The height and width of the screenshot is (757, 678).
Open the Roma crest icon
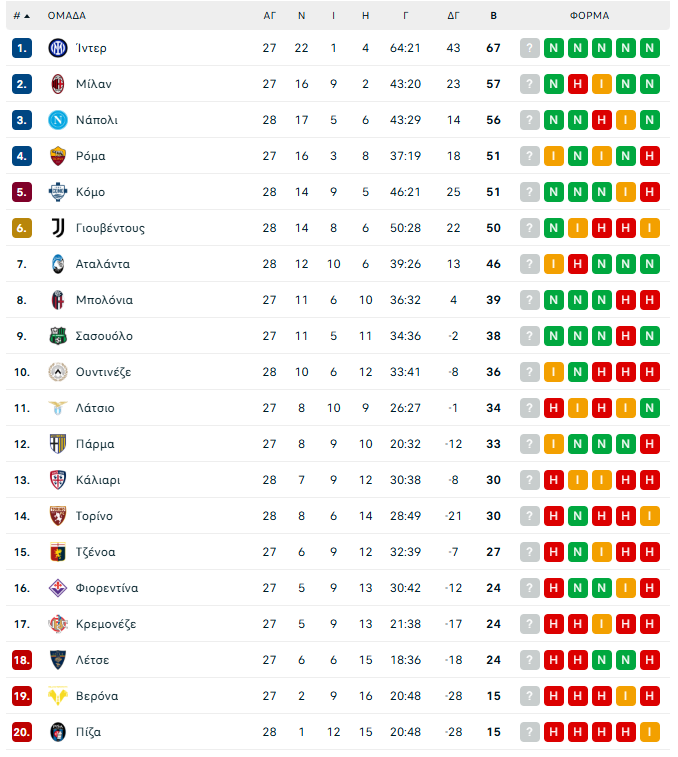click(x=58, y=156)
